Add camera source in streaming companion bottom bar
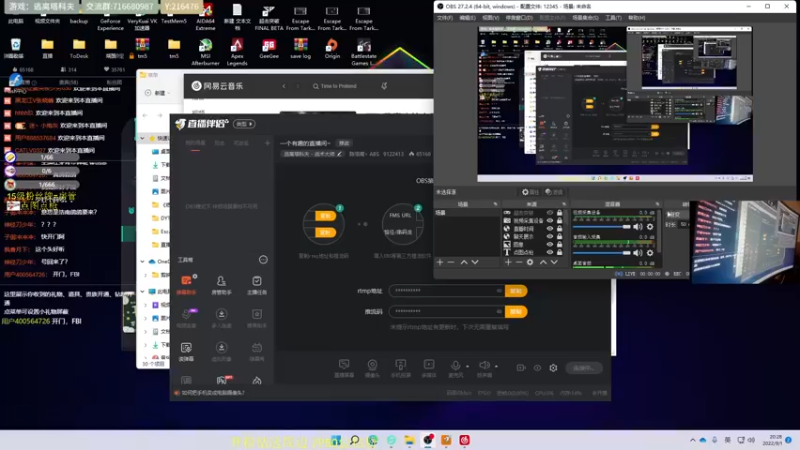Image resolution: width=800 pixels, height=450 pixels. (372, 368)
